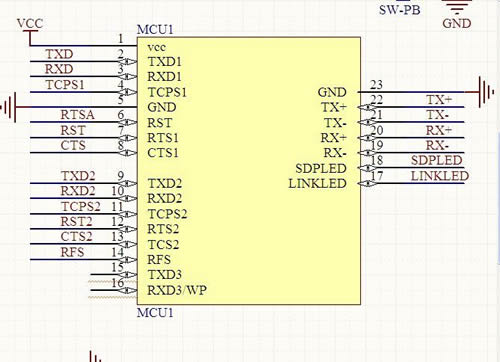The width and height of the screenshot is (500, 362).
Task: Select the MCU1 comment below the component
Action: [155, 313]
